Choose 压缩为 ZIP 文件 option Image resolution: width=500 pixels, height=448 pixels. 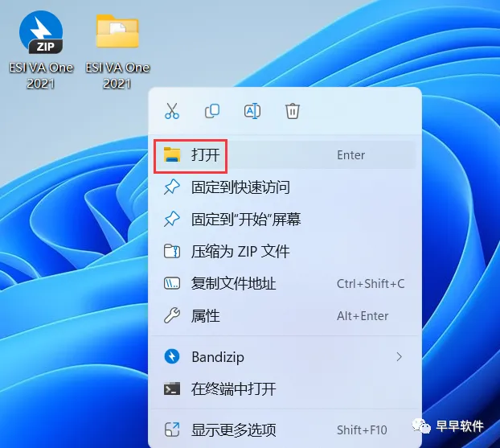(x=285, y=252)
